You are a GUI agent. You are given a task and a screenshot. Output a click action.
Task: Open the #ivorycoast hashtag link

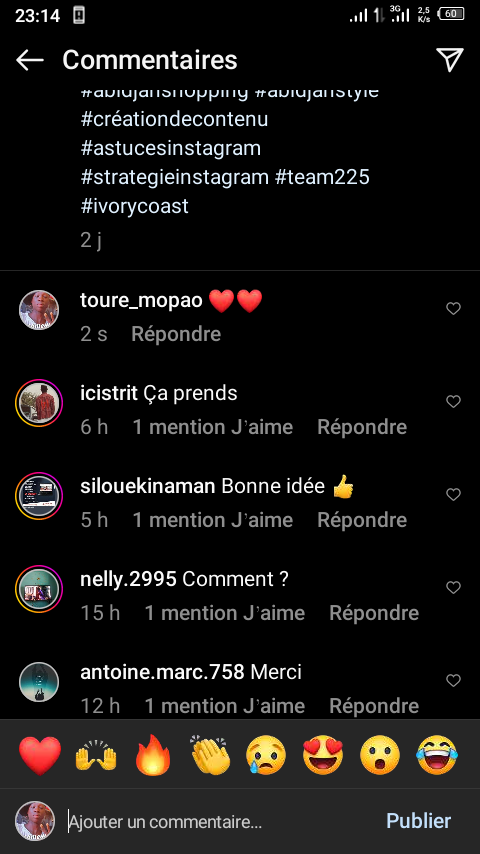coord(135,206)
